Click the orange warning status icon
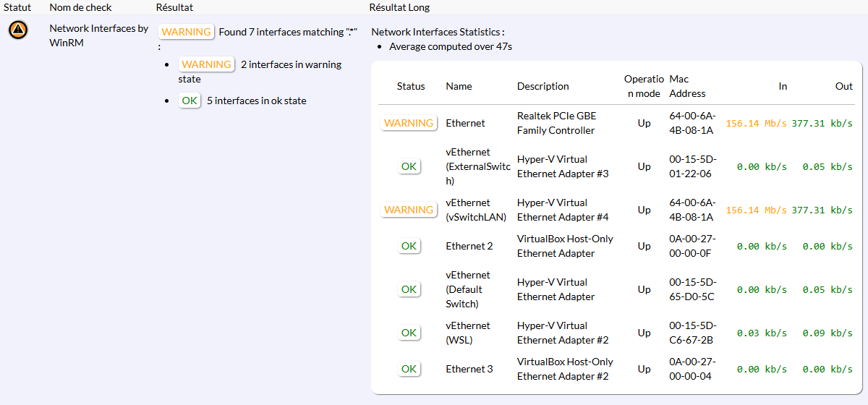Screen dimensions: 868x405 tap(18, 30)
